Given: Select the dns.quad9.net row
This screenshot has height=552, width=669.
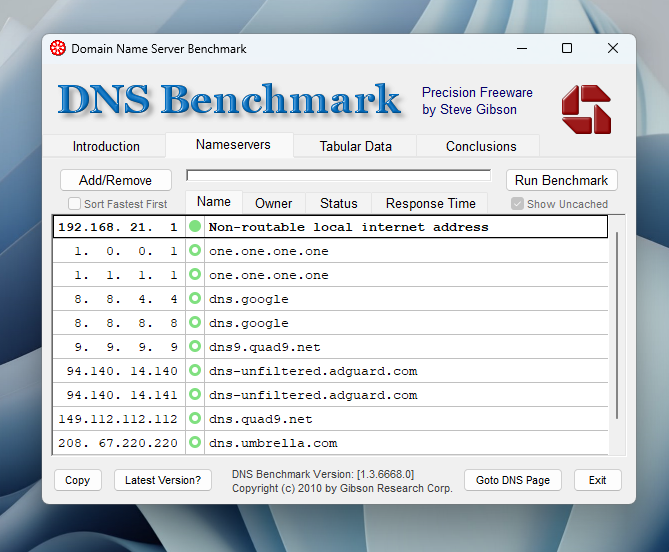Looking at the screenshot, I should click(x=330, y=419).
